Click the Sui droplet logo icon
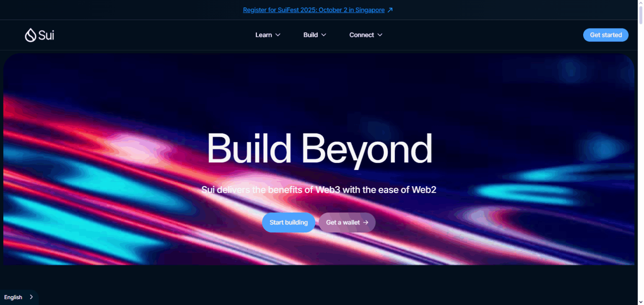The image size is (644, 305). [x=30, y=35]
